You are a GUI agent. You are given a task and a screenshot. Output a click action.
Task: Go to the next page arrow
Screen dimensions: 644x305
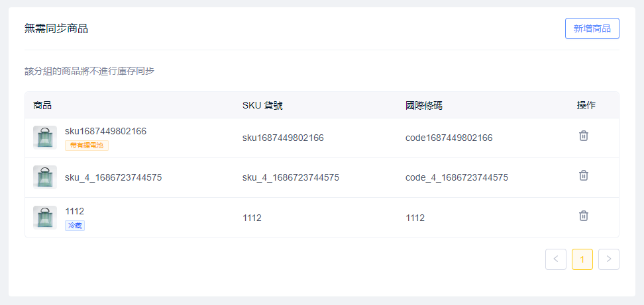608,259
